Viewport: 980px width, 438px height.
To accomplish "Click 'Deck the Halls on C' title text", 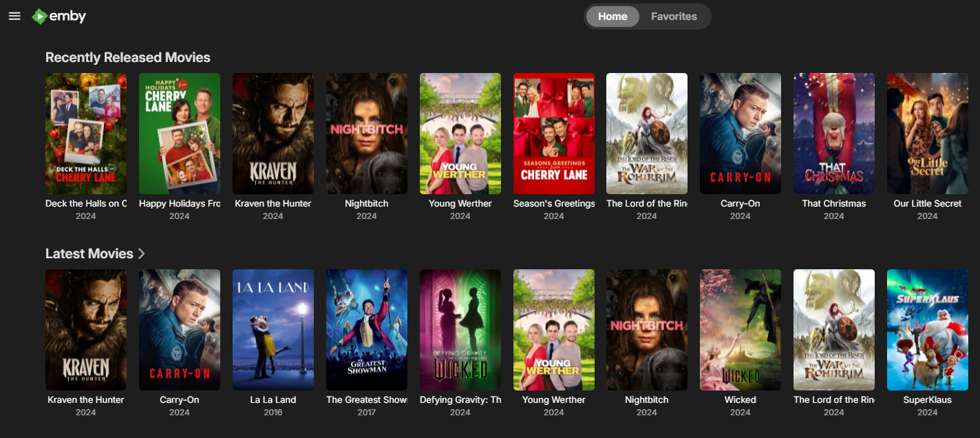I will [x=86, y=204].
